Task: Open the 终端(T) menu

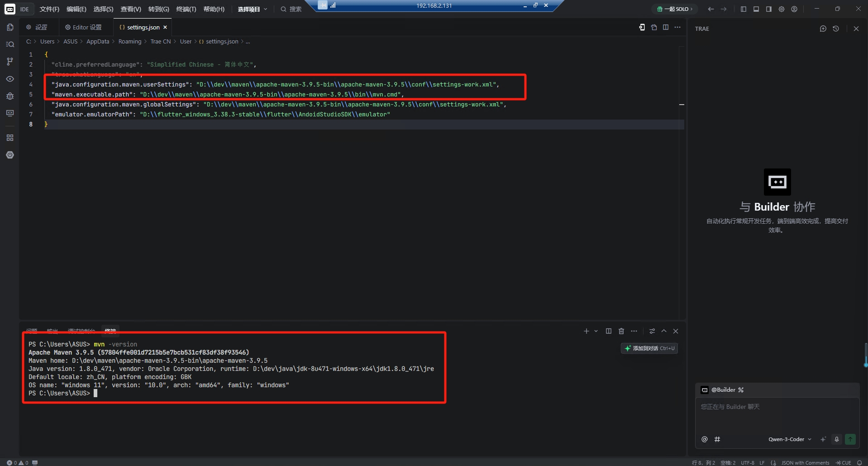Action: 186,9
